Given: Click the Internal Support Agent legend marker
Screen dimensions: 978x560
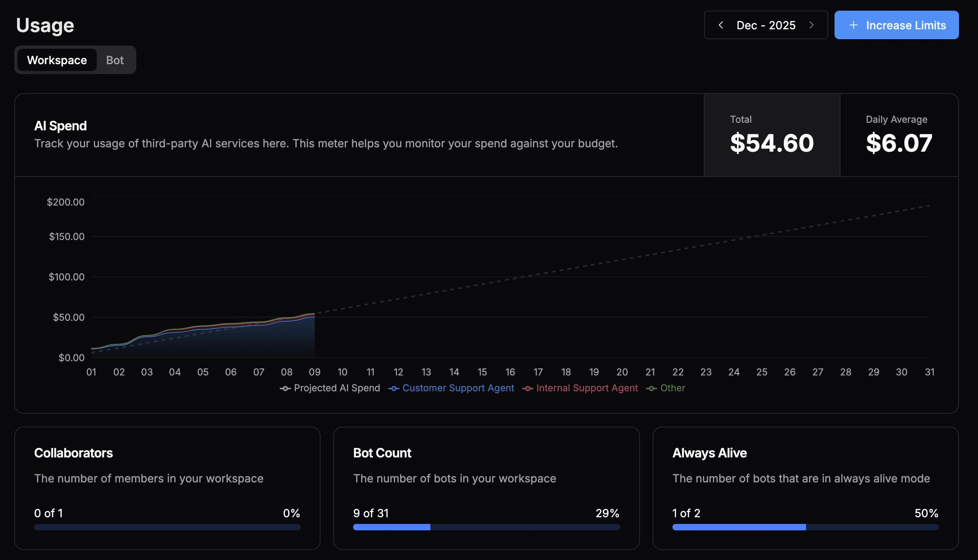Looking at the screenshot, I should pos(527,389).
